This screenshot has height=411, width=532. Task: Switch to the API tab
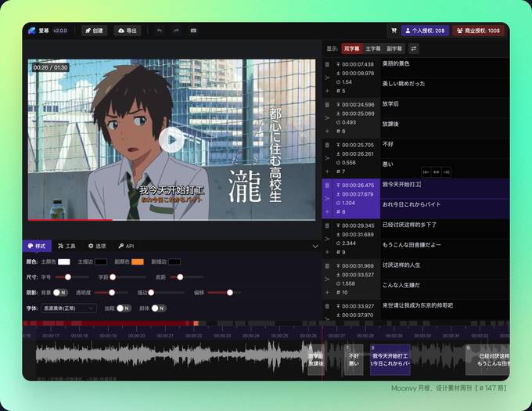point(127,246)
